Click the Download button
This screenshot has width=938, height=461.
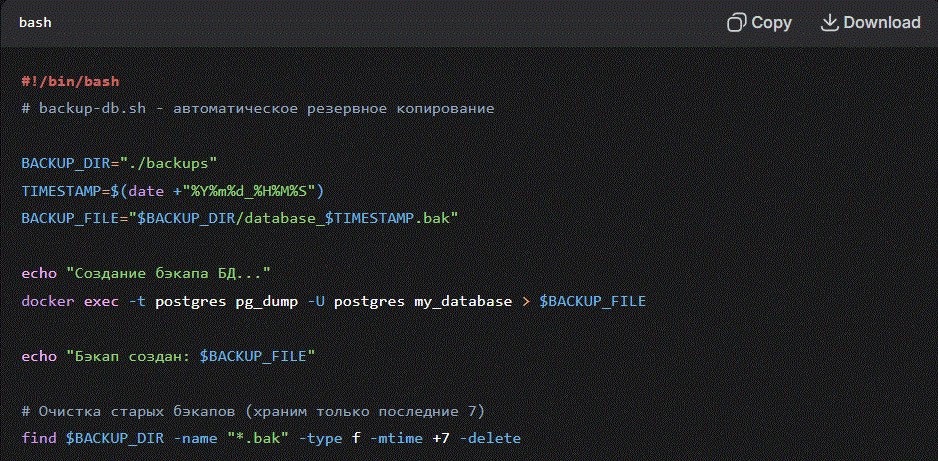click(870, 23)
